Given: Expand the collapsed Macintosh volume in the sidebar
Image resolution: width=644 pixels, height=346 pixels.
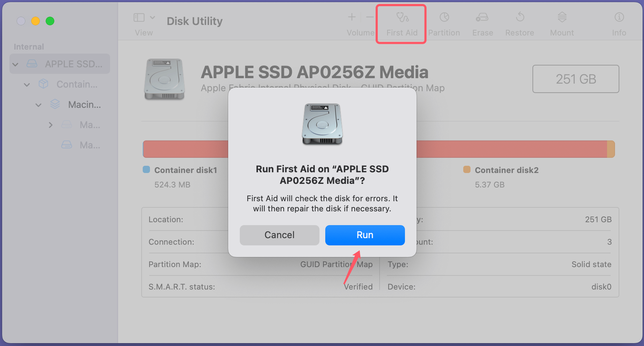Looking at the screenshot, I should [50, 125].
